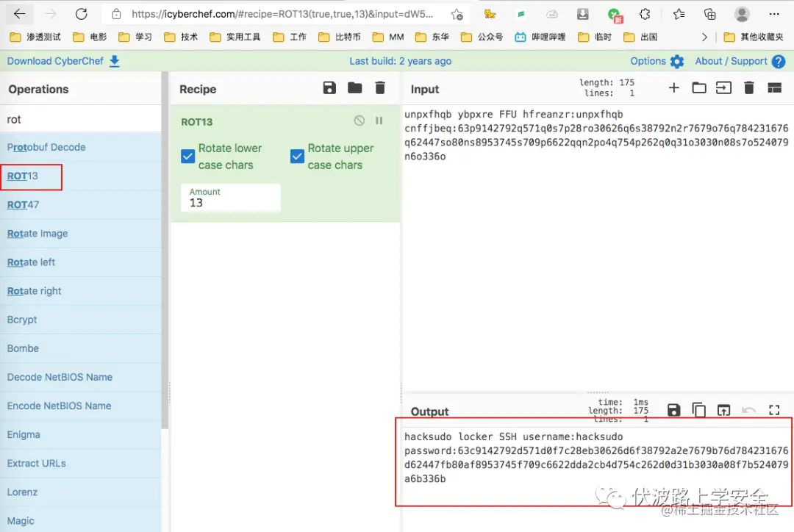The width and height of the screenshot is (794, 532).
Task: Open the 比特币 bookmarks folder
Action: coord(340,37)
